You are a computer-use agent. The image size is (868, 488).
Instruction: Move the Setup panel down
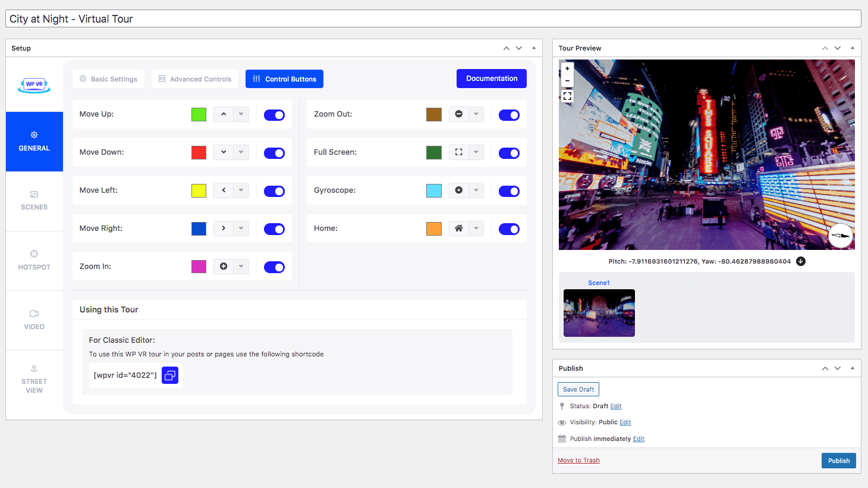coord(519,48)
